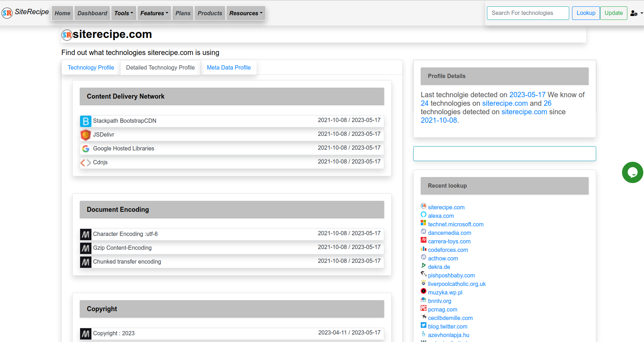
Task: Click the JSDelivr shield icon
Action: click(x=86, y=135)
